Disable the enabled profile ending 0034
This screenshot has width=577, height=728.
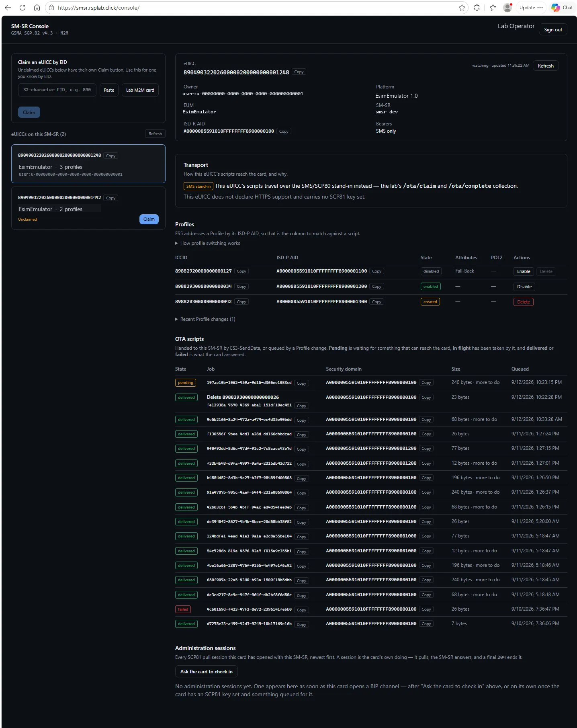click(x=524, y=287)
